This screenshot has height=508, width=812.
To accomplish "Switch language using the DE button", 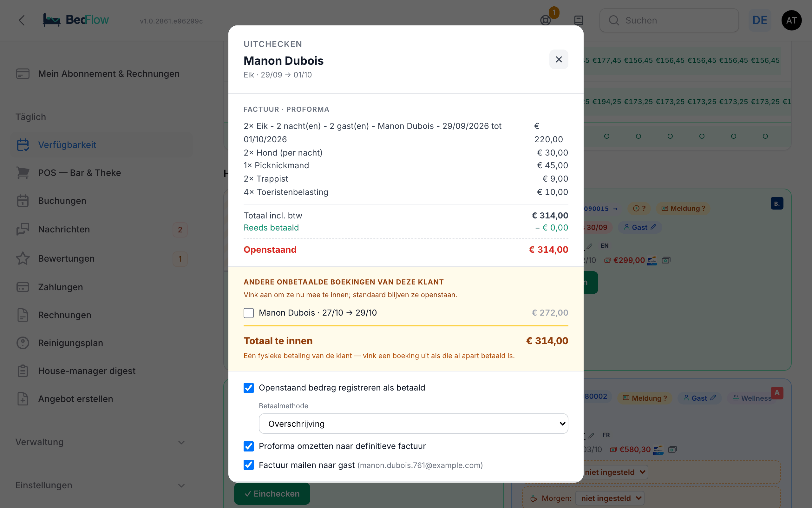I will [x=759, y=20].
